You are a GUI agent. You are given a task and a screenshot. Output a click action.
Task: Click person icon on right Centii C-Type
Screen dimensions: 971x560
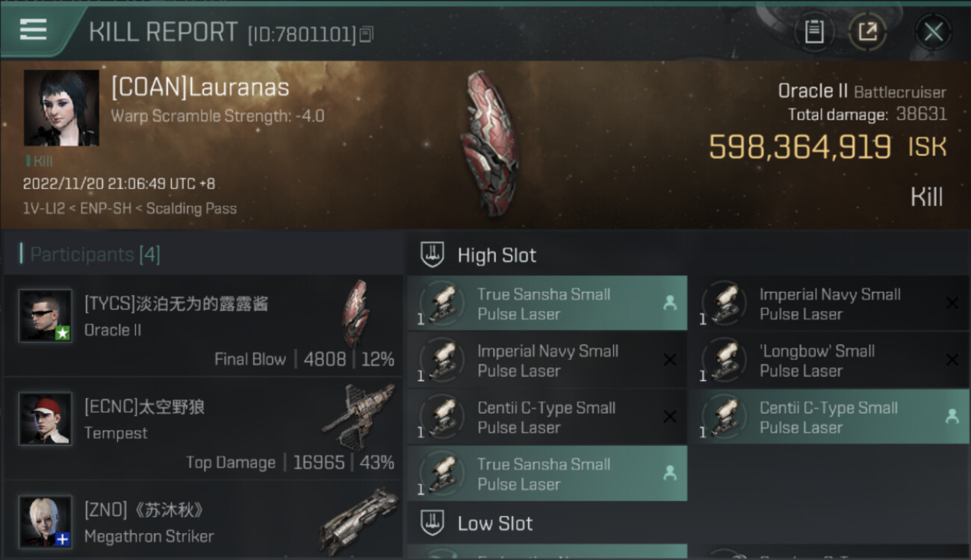point(952,417)
